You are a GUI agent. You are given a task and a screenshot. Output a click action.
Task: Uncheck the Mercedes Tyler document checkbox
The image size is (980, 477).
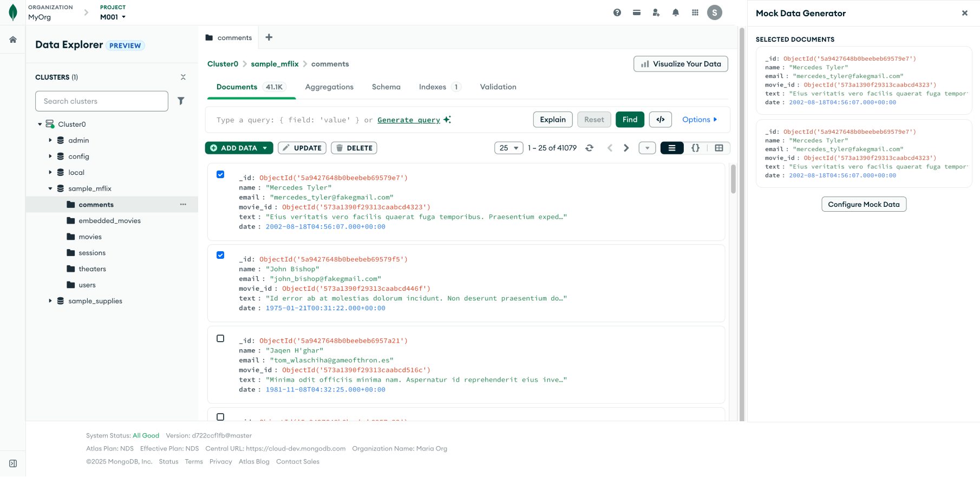coord(220,174)
